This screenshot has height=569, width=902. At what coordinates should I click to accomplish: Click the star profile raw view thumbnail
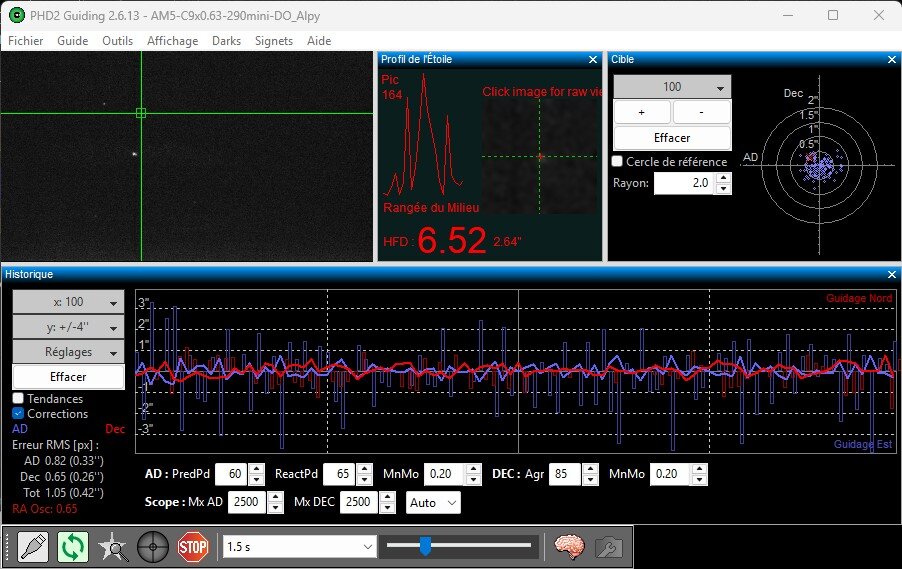[540, 156]
